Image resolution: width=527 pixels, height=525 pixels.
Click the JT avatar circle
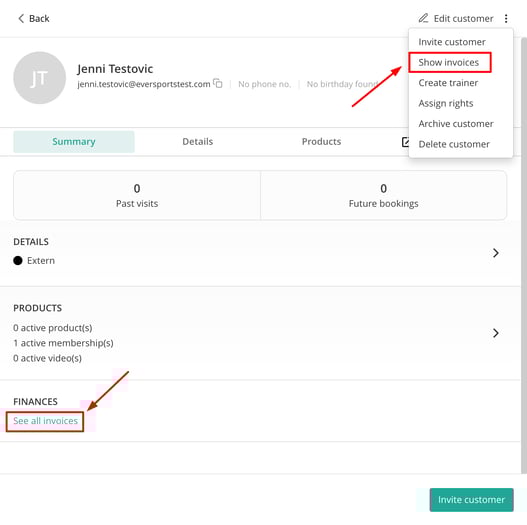(x=40, y=78)
